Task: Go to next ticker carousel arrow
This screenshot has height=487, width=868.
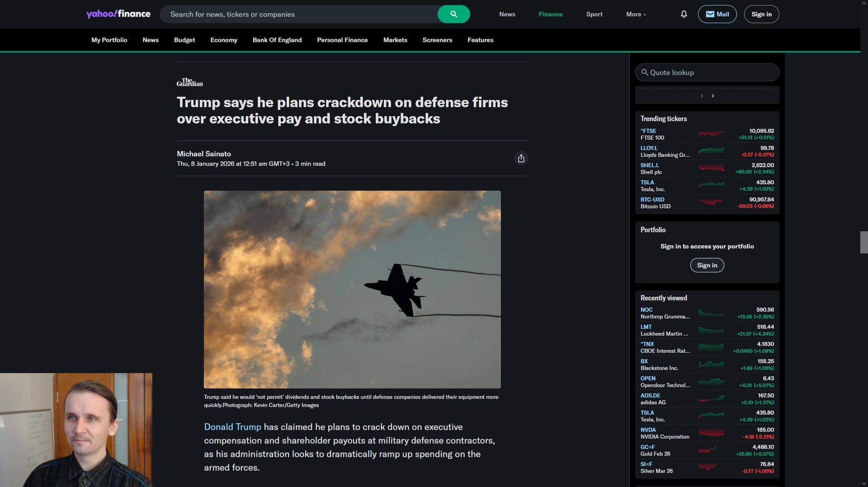Action: [x=713, y=96]
